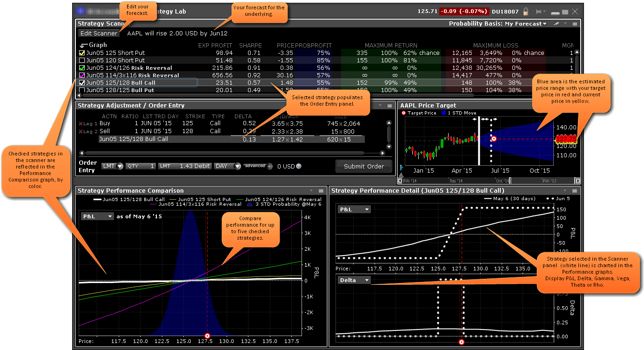This screenshot has height=350, width=644.
Task: Click the LMT 1.43 Debit price field
Action: 185,166
